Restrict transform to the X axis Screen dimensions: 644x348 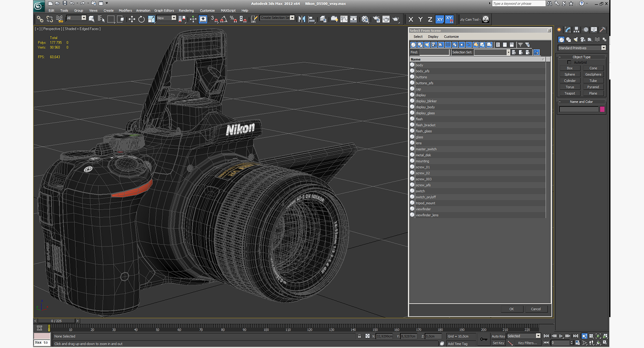[x=411, y=19]
